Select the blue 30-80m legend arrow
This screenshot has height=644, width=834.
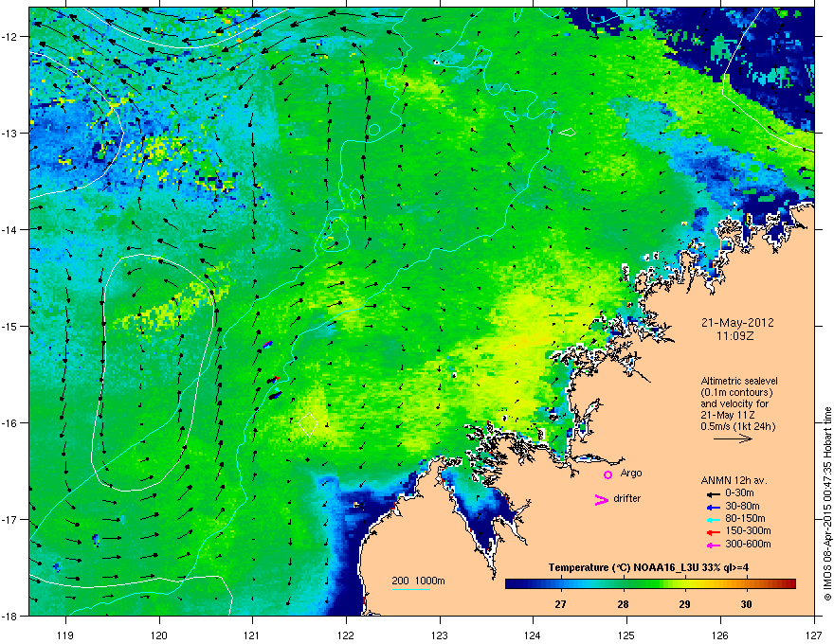click(x=714, y=507)
